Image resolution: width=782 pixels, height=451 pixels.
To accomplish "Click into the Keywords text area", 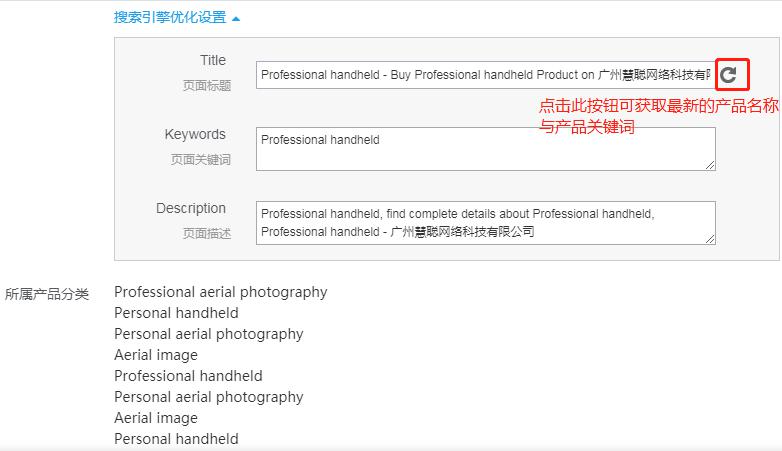I will click(485, 148).
